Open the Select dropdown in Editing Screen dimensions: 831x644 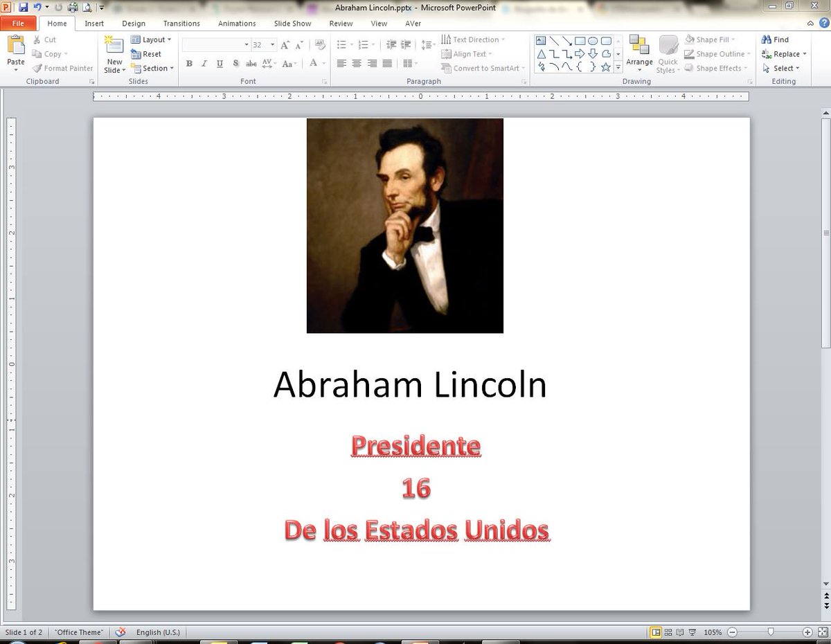(781, 69)
